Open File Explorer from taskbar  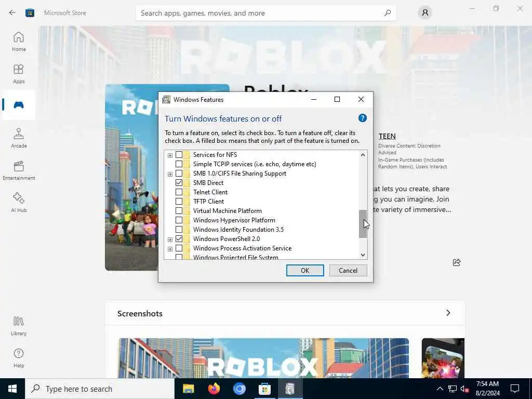tap(188, 389)
